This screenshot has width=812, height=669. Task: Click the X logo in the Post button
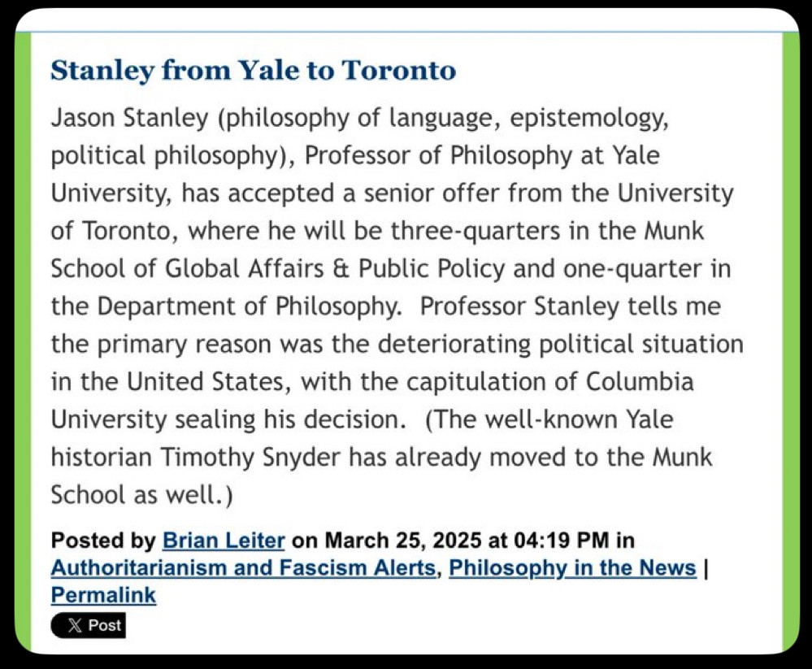75,625
